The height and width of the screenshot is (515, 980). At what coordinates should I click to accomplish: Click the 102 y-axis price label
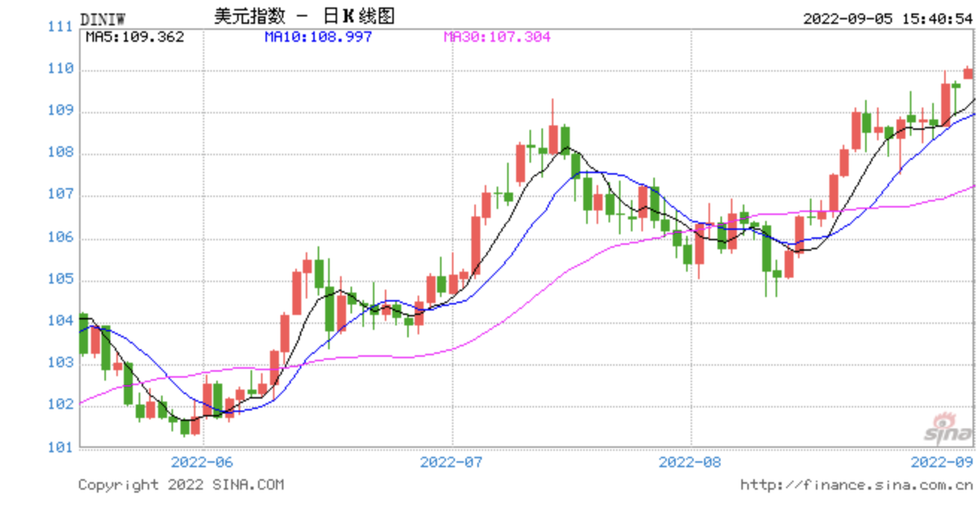60,405
